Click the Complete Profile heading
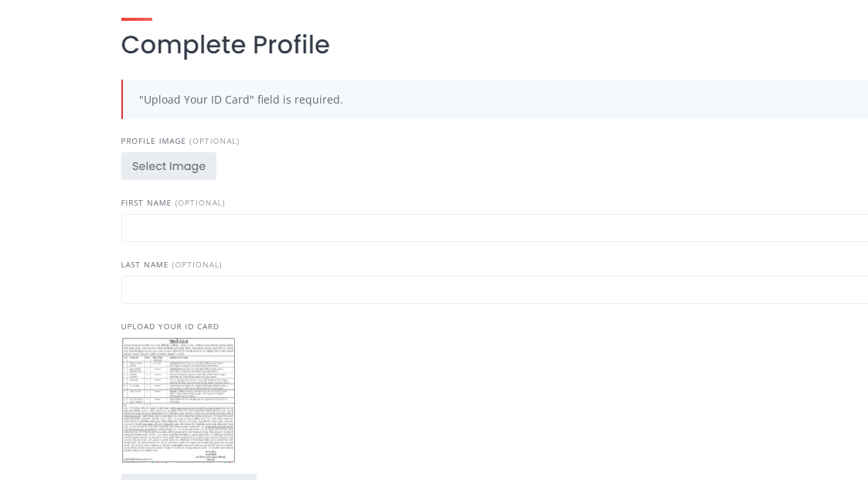The width and height of the screenshot is (868, 480). point(225,45)
